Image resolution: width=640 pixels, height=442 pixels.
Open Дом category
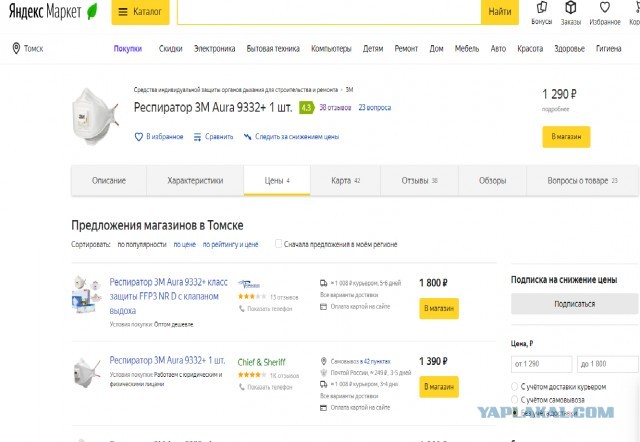click(x=436, y=49)
